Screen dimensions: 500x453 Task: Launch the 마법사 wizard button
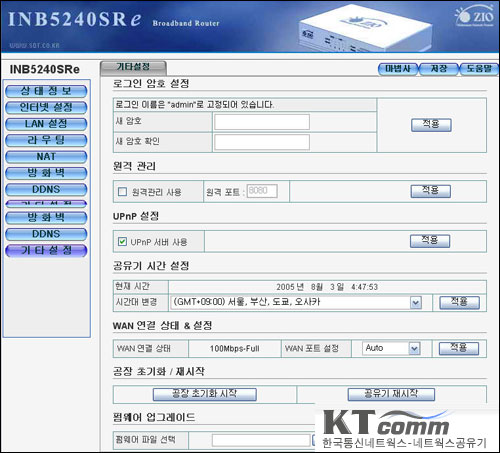(398, 69)
